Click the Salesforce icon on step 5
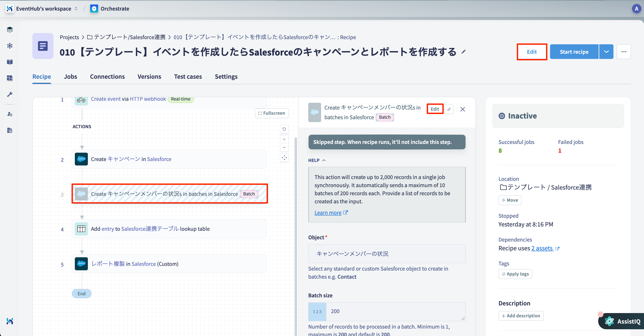 pos(81,264)
